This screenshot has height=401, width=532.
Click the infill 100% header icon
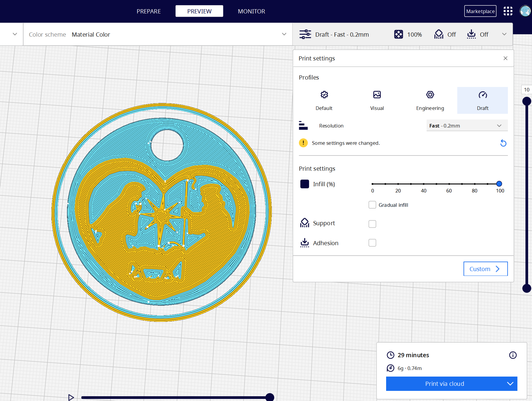tap(399, 34)
